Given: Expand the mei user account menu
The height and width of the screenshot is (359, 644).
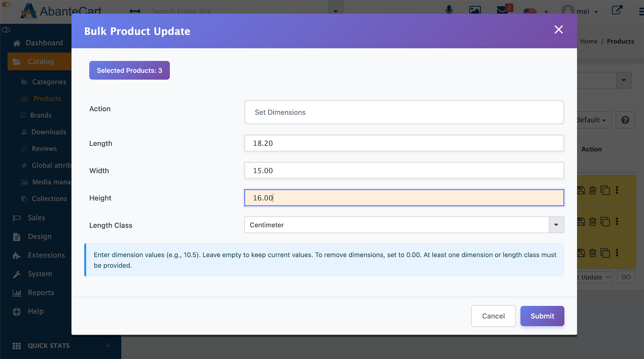Looking at the screenshot, I should pyautogui.click(x=580, y=11).
